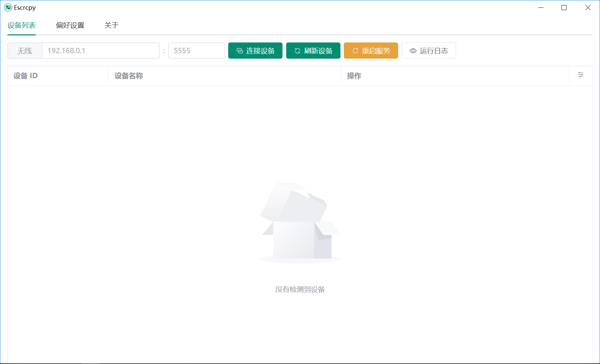Click the 重启服务 button
The width and height of the screenshot is (600, 364).
[x=371, y=51]
